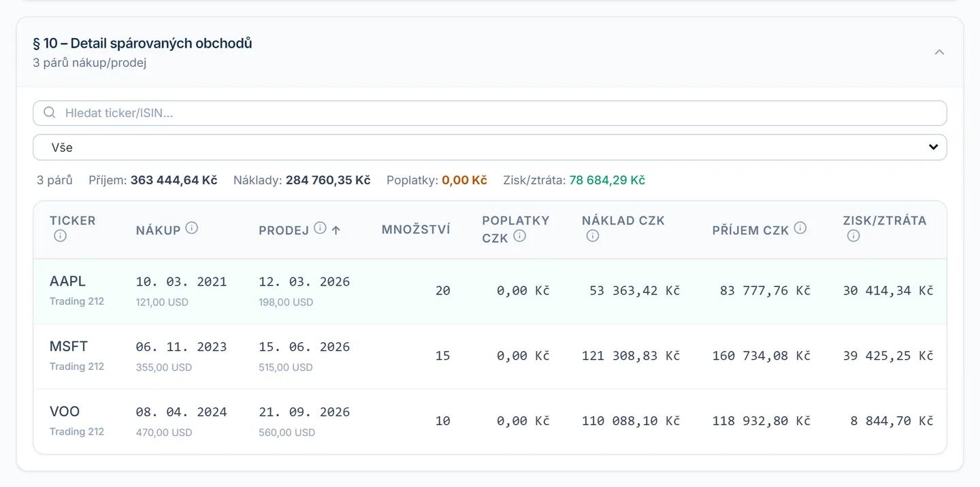
Task: Click total income 363 444,64 Kč in summary
Action: coord(174,180)
